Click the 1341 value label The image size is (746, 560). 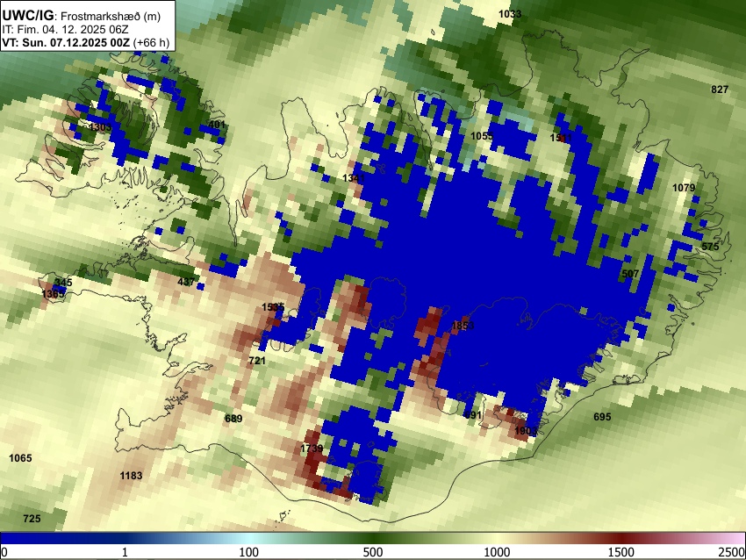pyautogui.click(x=354, y=178)
